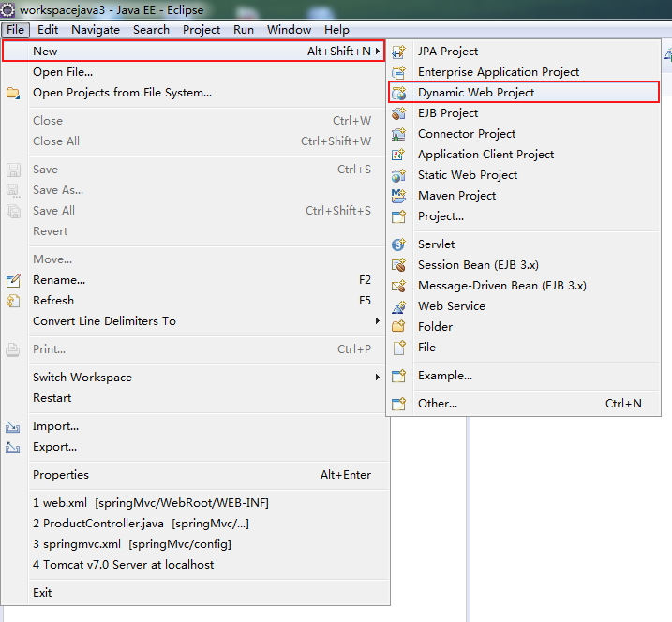Click the Dynamic Web Project globe icon
The image size is (672, 622).
398,93
